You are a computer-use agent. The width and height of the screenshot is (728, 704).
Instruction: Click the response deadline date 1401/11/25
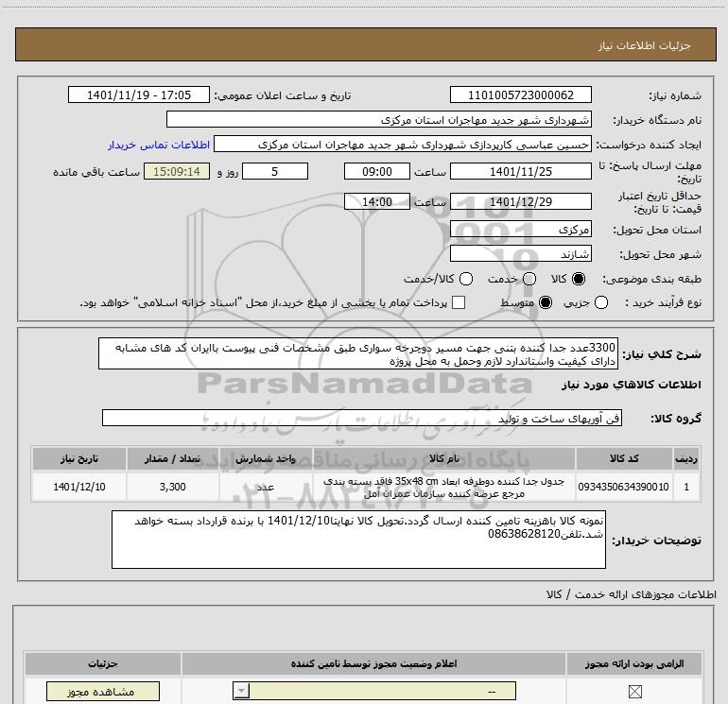(520, 171)
